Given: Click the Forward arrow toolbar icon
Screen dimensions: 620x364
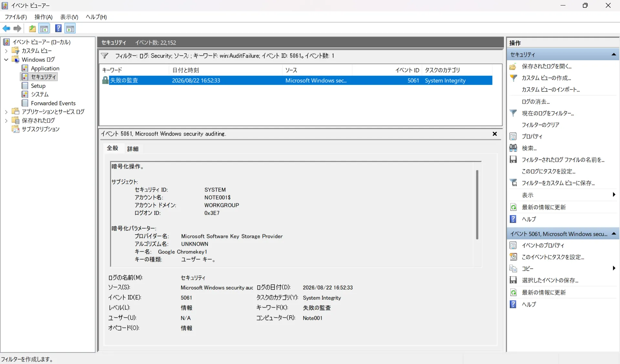Looking at the screenshot, I should [x=17, y=28].
